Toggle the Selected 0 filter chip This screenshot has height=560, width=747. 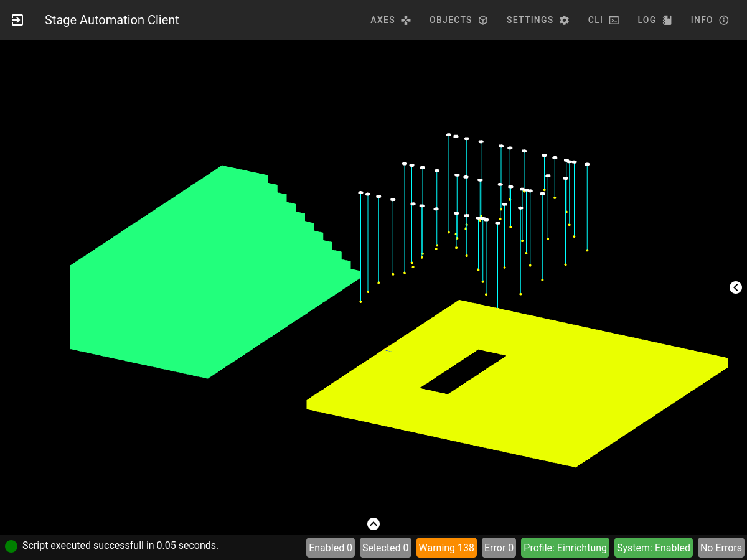385,548
